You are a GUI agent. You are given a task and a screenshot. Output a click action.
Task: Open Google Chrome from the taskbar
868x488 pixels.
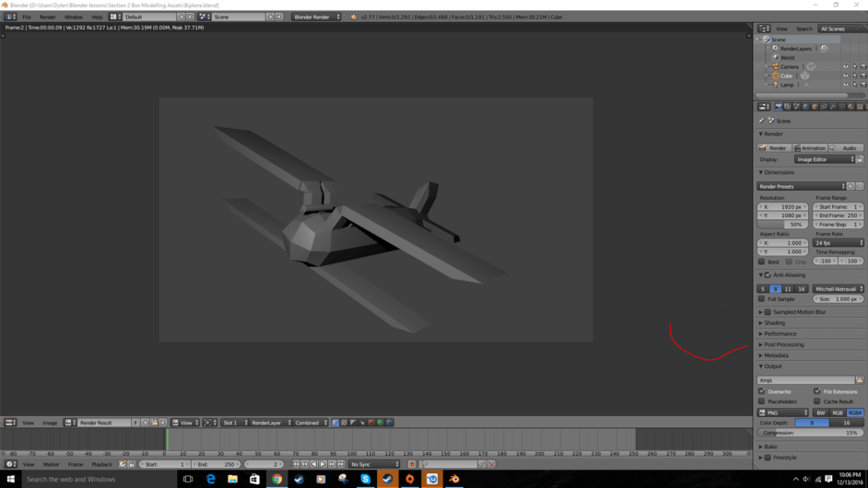pos(276,479)
